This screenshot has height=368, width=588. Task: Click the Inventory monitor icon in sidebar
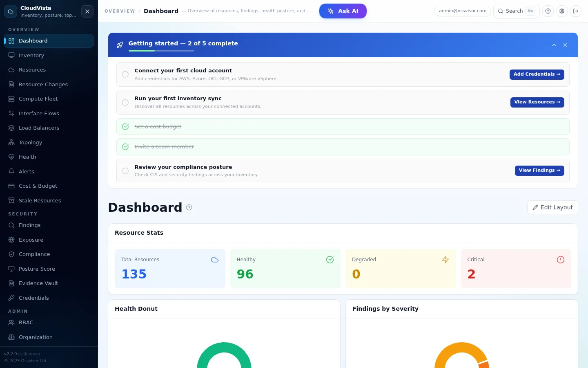(x=11, y=55)
